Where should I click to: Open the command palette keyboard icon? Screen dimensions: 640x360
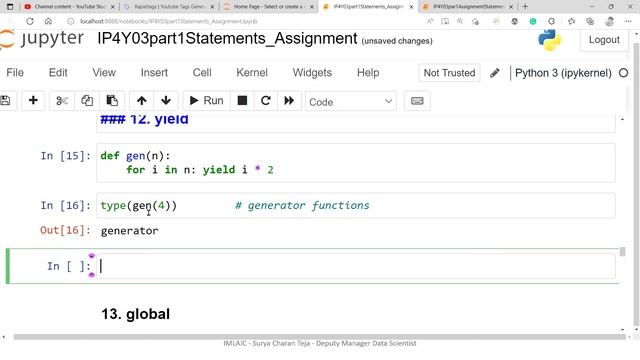click(417, 101)
